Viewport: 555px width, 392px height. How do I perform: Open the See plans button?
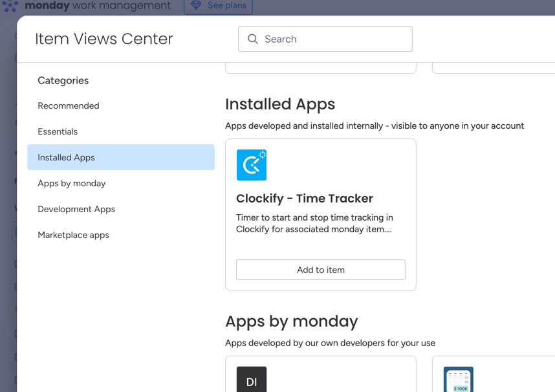218,6
